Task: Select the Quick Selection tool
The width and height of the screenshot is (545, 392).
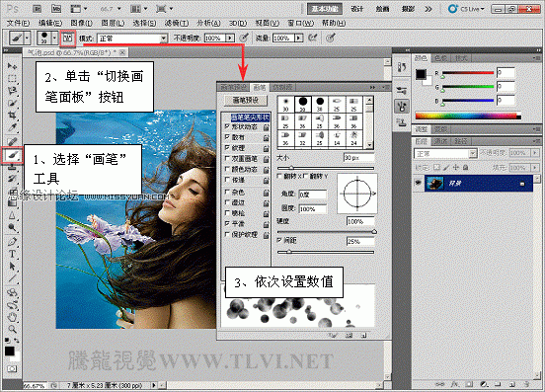Action: 12,103
